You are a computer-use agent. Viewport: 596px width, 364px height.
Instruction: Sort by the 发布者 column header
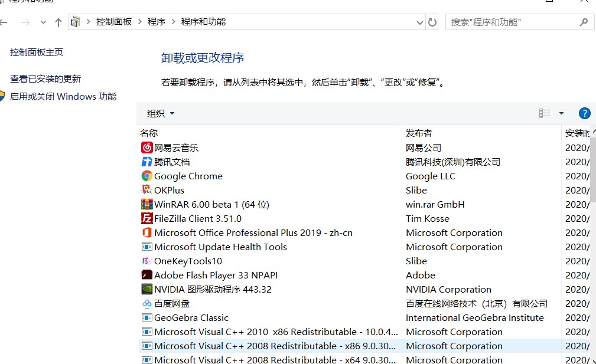(x=419, y=133)
